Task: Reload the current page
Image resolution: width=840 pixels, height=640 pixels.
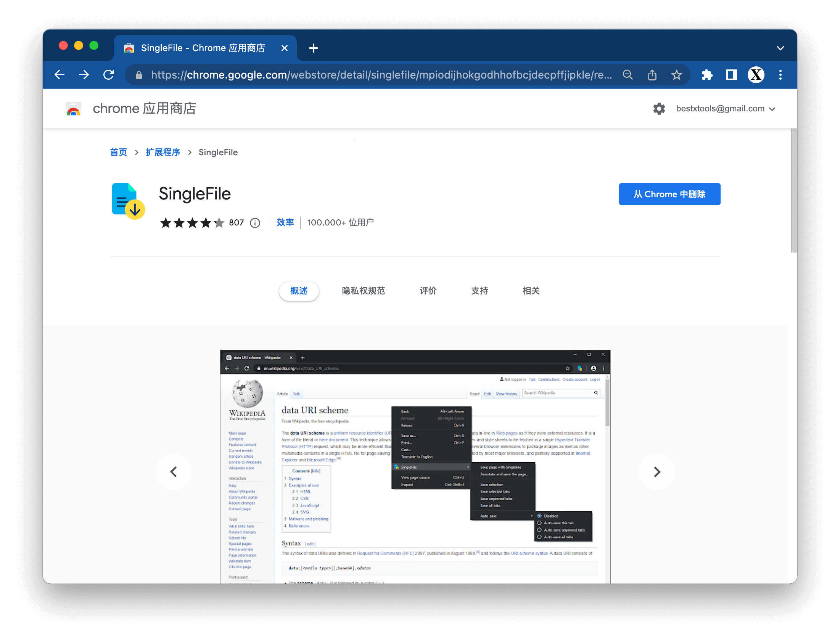Action: (x=109, y=75)
